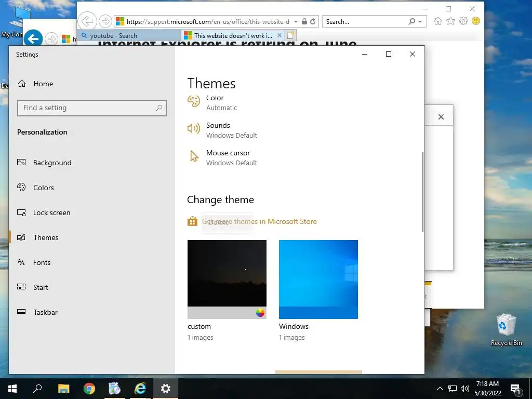
Task: Open Internet Explorer Tools gear icon
Action: pos(463,21)
